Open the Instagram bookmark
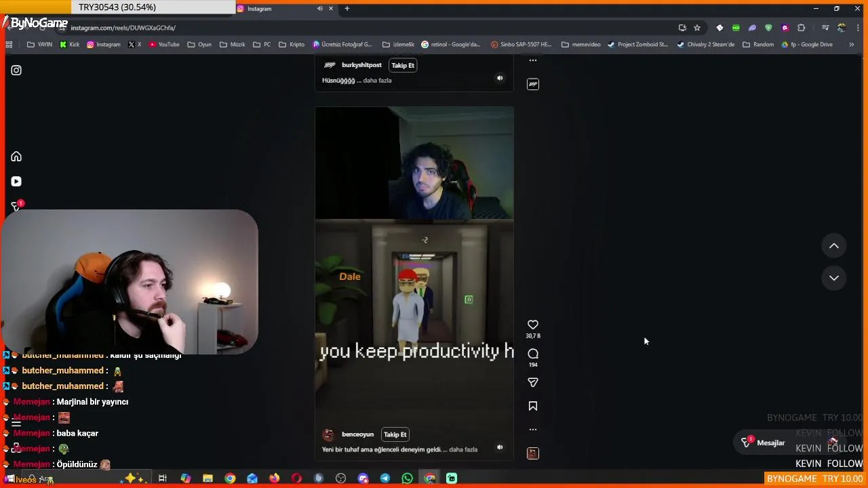Viewport: 868px width, 488px height. [104, 45]
